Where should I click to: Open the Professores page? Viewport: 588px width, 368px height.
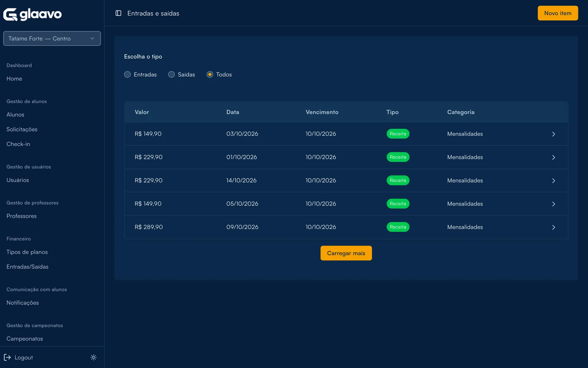pyautogui.click(x=22, y=216)
